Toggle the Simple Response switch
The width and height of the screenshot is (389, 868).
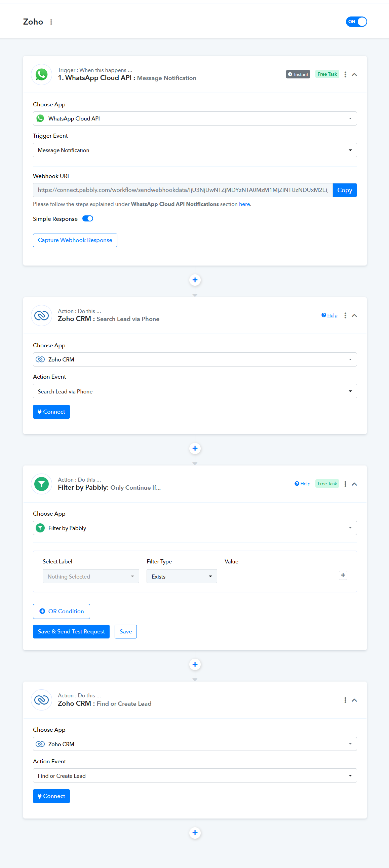pos(88,219)
